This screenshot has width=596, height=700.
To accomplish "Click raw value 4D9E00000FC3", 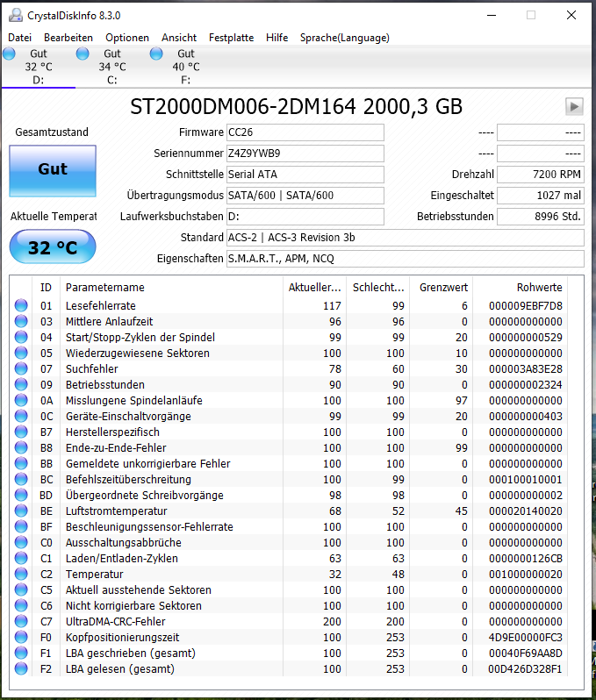I will (526, 638).
